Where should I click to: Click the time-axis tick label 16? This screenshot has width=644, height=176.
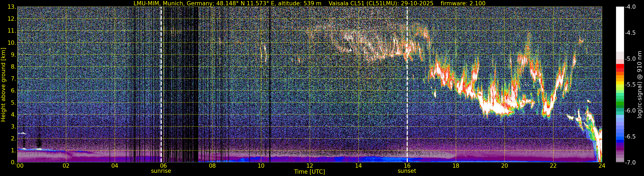[x=407, y=166]
